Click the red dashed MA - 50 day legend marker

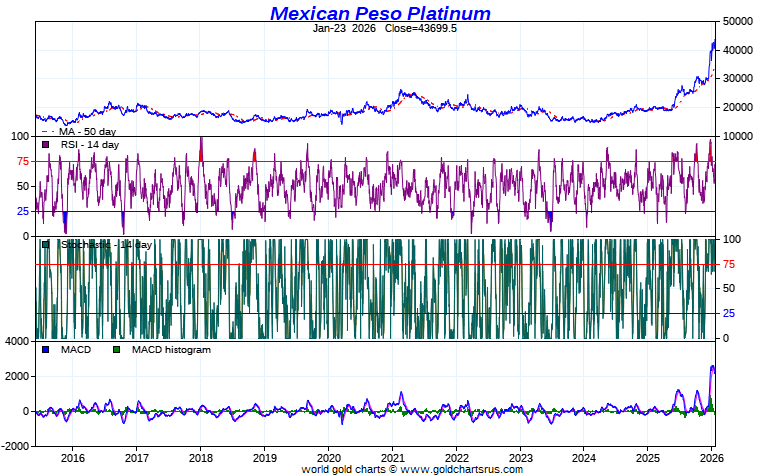coord(48,131)
